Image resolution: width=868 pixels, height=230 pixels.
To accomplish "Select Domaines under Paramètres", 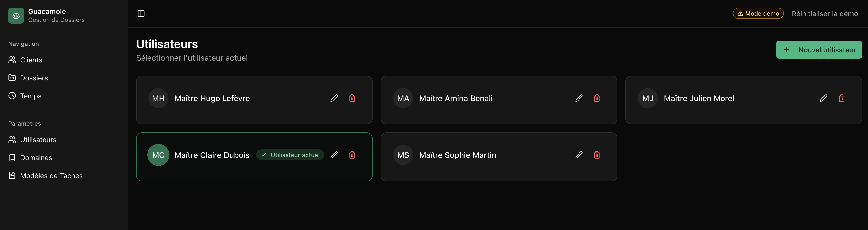I will 36,158.
